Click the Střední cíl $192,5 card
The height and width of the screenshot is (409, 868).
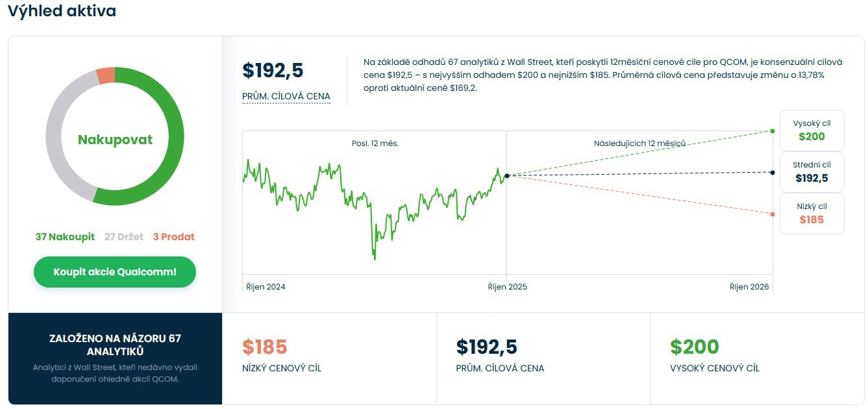(x=812, y=172)
